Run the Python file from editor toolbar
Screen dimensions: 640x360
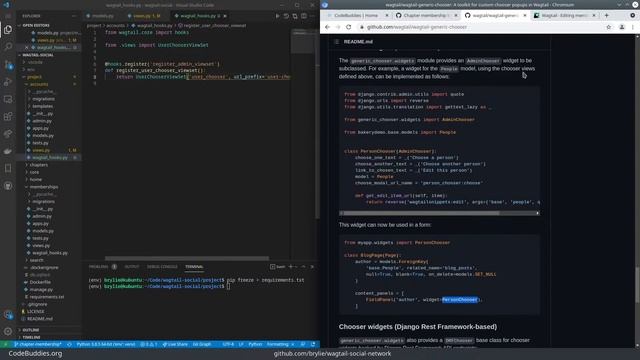[x=278, y=16]
